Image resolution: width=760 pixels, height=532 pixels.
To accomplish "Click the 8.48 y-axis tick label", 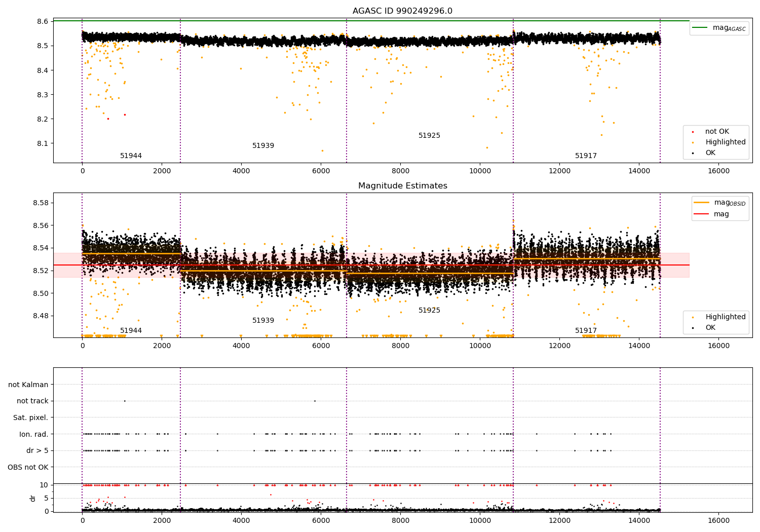I will point(41,316).
